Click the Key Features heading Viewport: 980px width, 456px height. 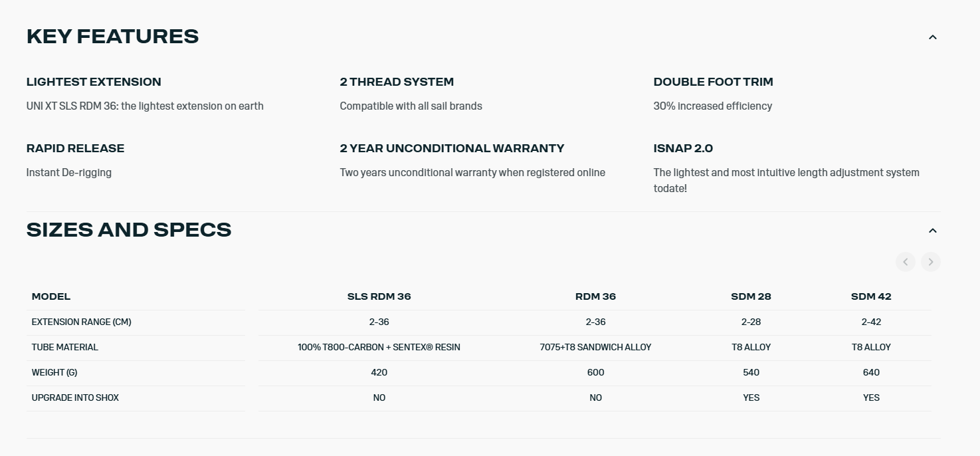coord(112,37)
